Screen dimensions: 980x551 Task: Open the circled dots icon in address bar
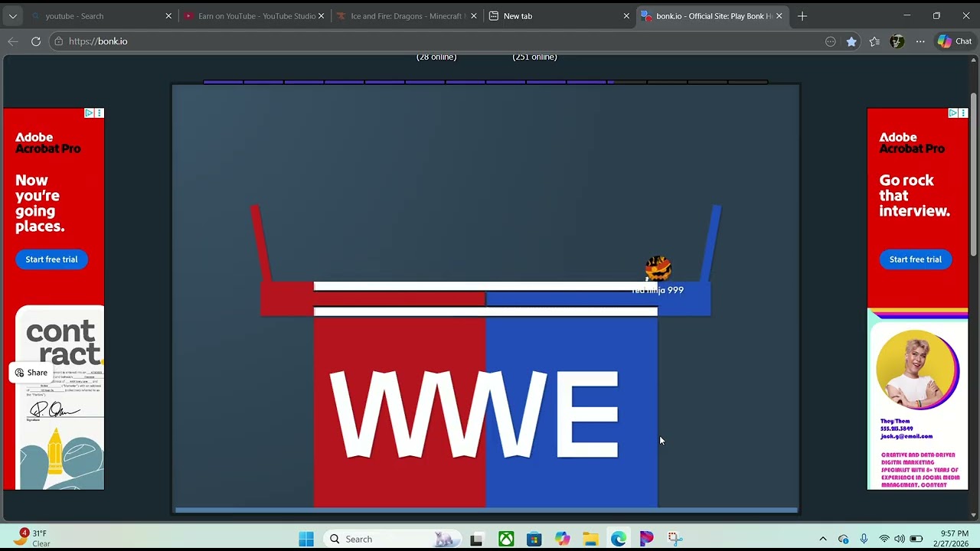(831, 41)
